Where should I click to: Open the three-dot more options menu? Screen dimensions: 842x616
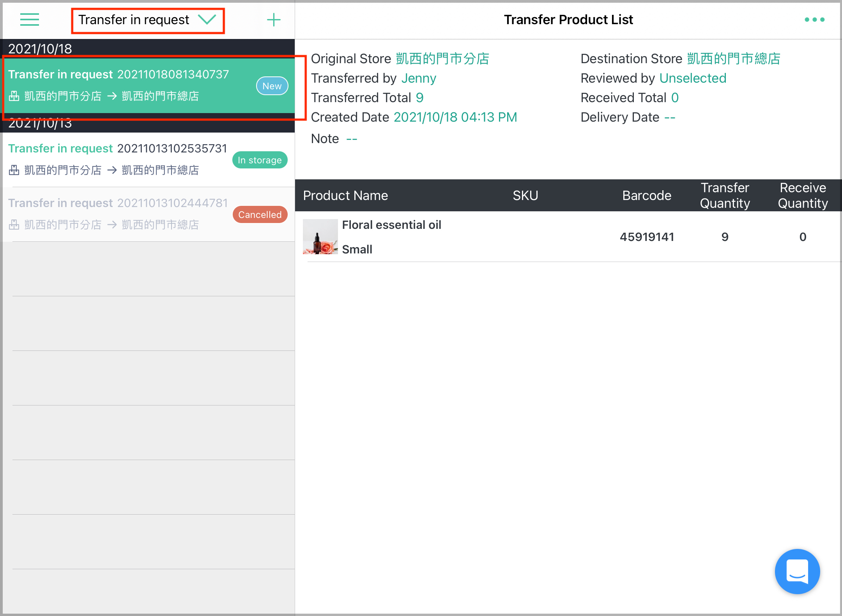pos(815,19)
